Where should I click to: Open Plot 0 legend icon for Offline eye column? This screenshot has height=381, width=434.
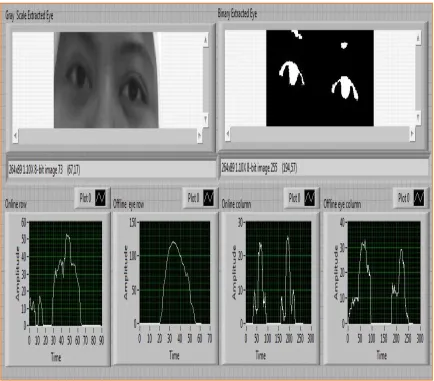419,198
